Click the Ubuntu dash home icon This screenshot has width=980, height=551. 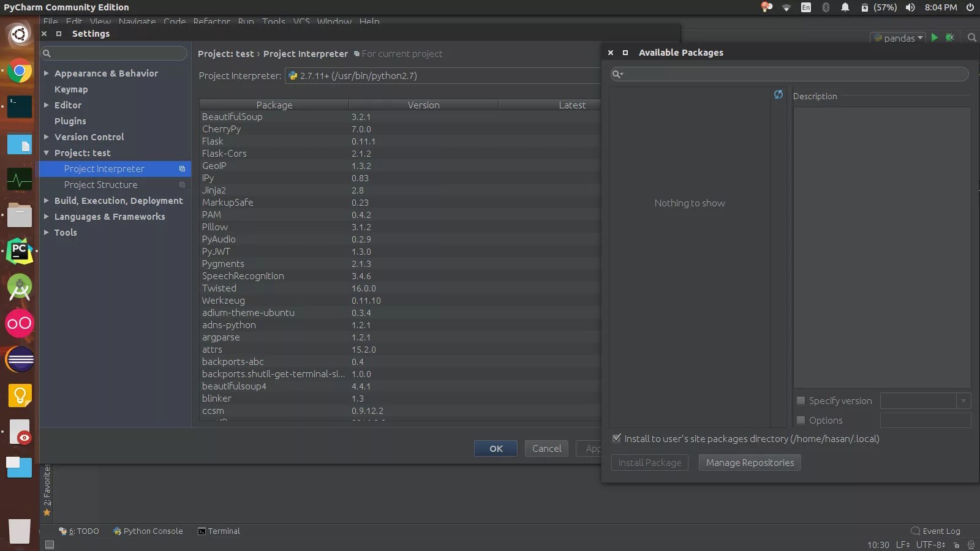[20, 34]
